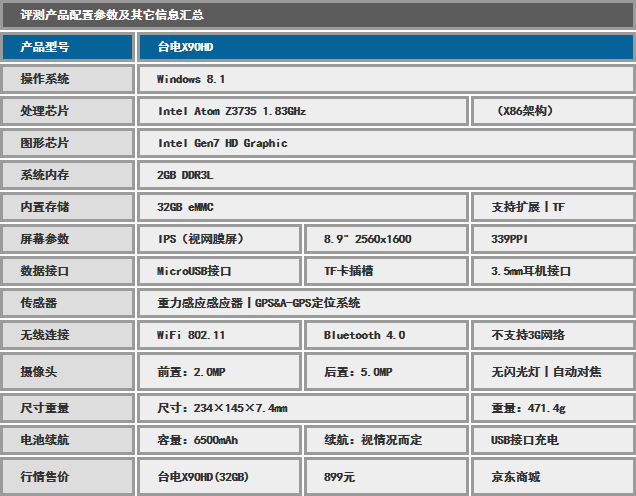Image resolution: width=636 pixels, height=496 pixels.
Task: Select the 屏幕参数 row label
Action: pyautogui.click(x=67, y=239)
